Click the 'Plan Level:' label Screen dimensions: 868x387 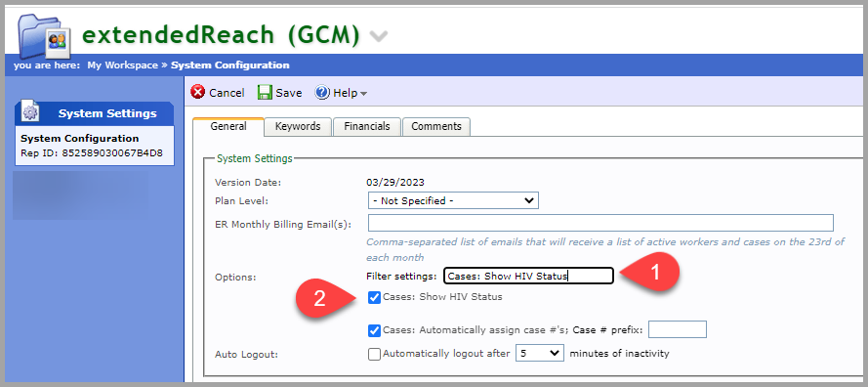pos(241,200)
